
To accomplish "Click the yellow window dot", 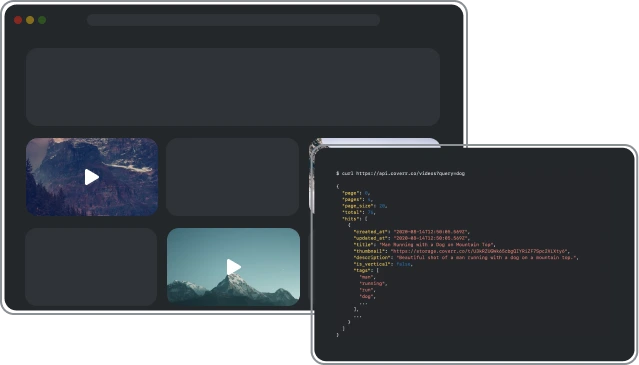I will [30, 20].
